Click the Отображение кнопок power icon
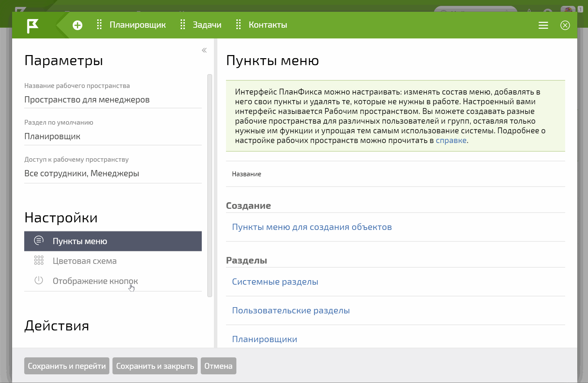Image resolution: width=588 pixels, height=383 pixels. click(x=39, y=280)
